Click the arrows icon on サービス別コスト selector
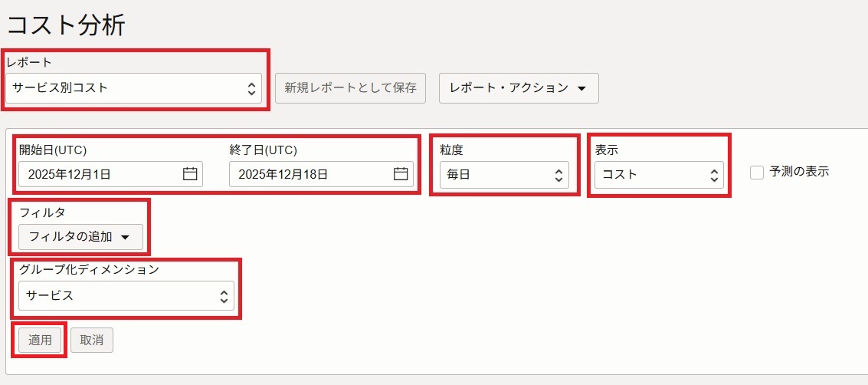Screen dimensions: 868x385 251,88
